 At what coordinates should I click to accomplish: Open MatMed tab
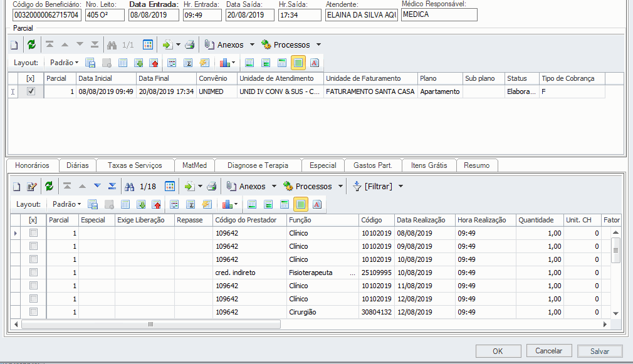(194, 165)
